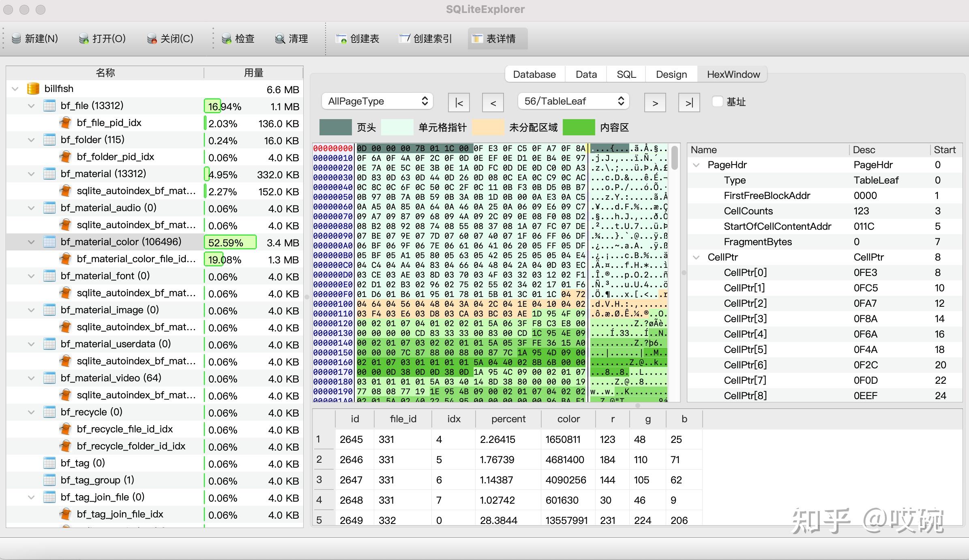Screen dimensions: 969x560
Task: Click the bf_recycle table icon
Action: coord(49,412)
